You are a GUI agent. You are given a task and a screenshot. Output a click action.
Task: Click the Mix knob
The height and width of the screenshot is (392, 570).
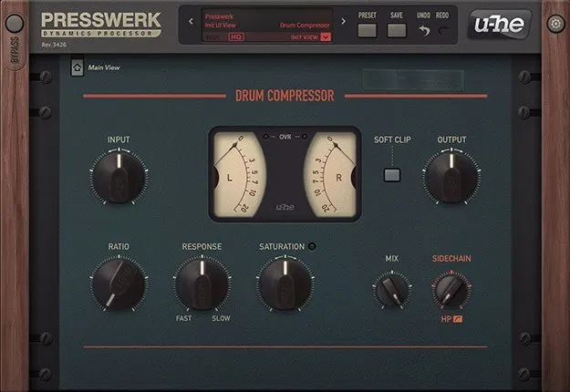click(x=391, y=291)
